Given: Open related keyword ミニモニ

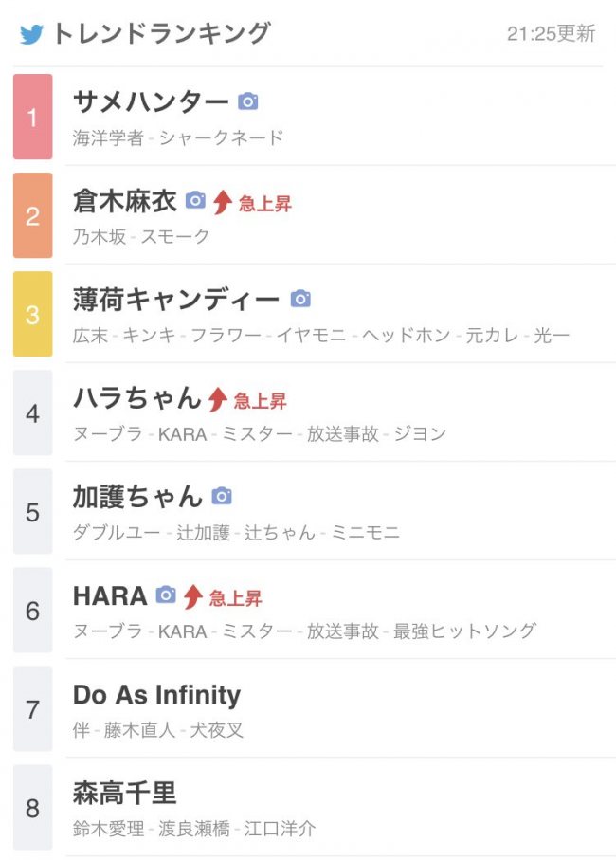Looking at the screenshot, I should [x=366, y=533].
